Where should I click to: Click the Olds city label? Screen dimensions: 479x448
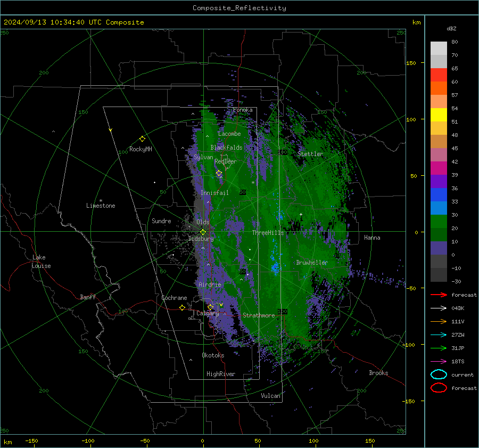tap(203, 222)
